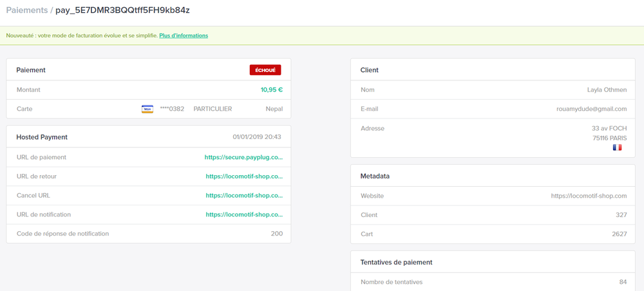Click the address line 33 av FOCH
The height and width of the screenshot is (291, 644).
pyautogui.click(x=609, y=129)
